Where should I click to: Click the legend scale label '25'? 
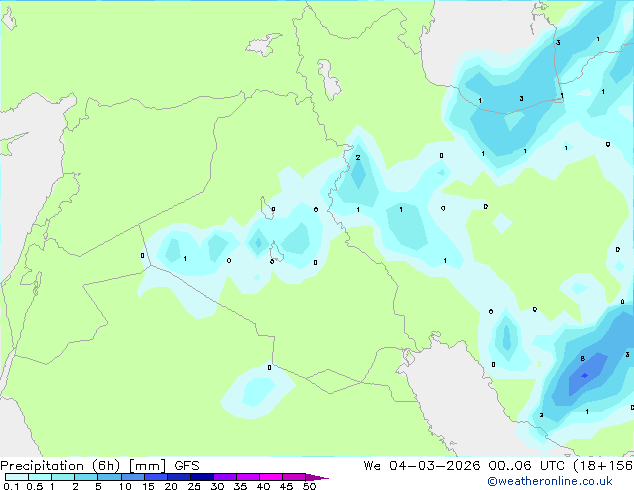tap(194, 486)
